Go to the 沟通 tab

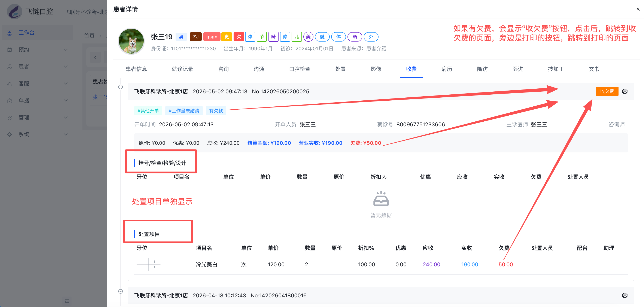pyautogui.click(x=259, y=69)
